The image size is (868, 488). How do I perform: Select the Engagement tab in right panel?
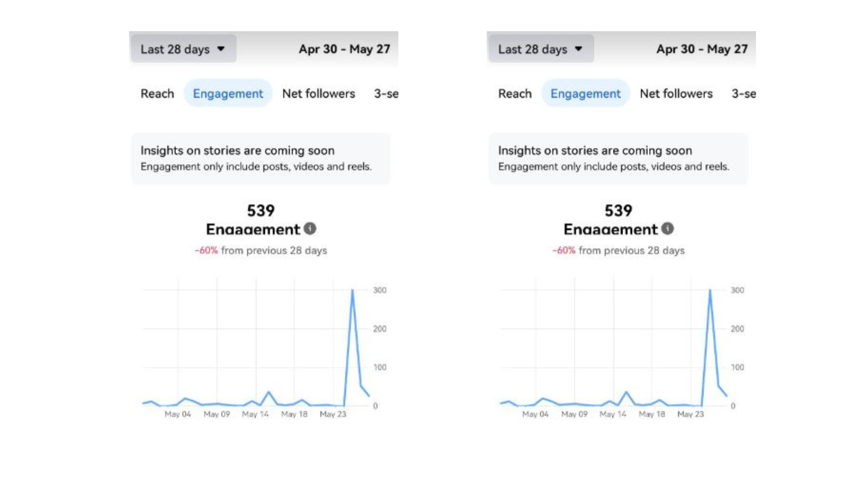(585, 94)
